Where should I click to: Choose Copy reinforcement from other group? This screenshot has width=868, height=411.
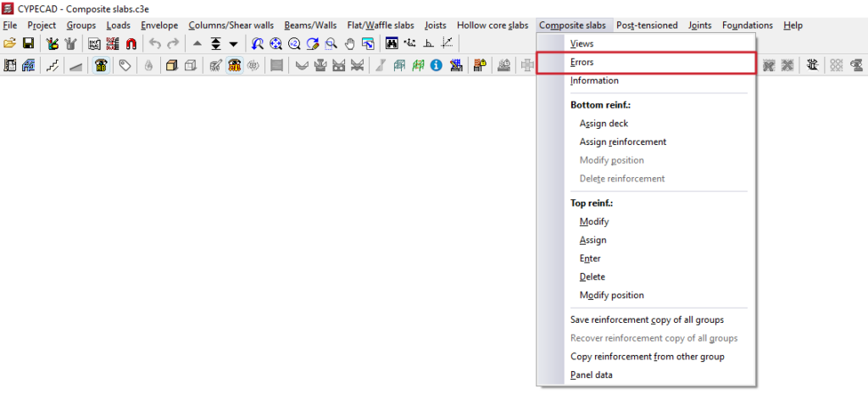(x=646, y=357)
